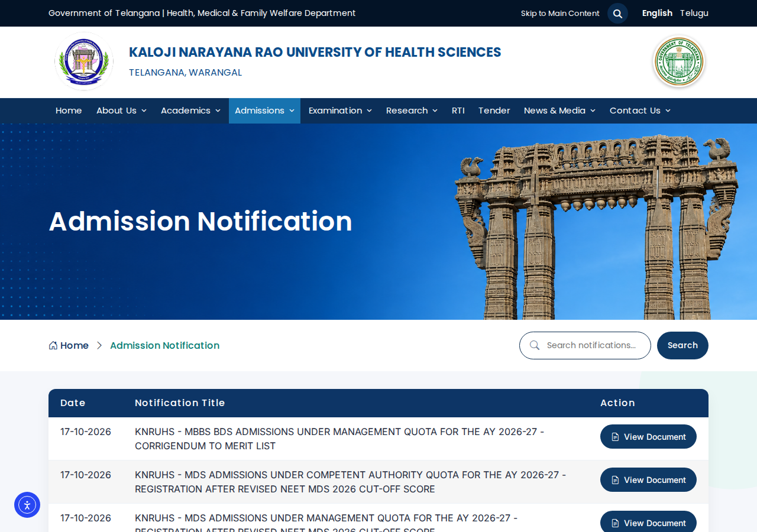The width and height of the screenshot is (757, 532).
Task: Expand the Academics dropdown
Action: 190,111
